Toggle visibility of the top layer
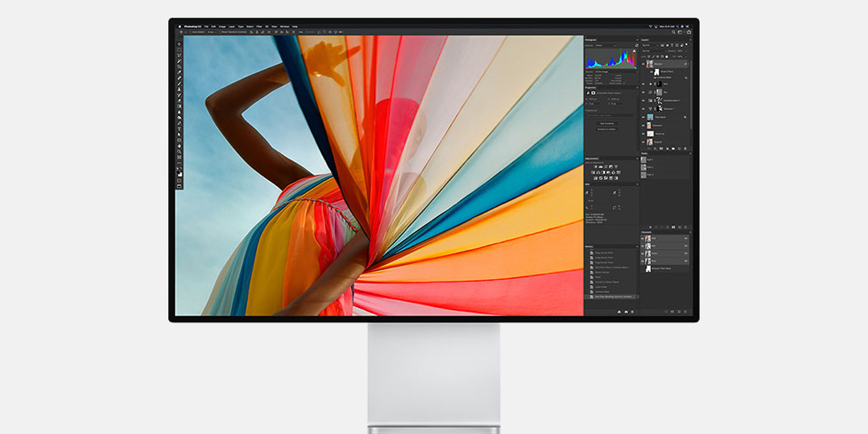 tap(643, 64)
